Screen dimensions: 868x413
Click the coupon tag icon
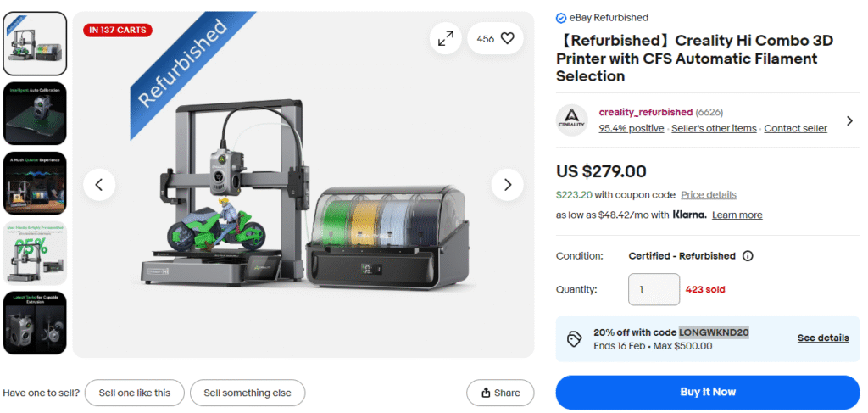pos(574,338)
